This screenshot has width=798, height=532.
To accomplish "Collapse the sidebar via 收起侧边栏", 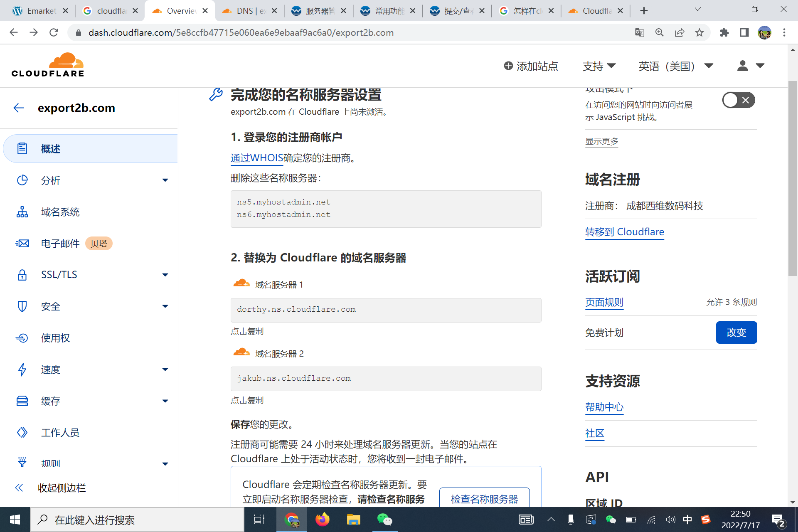I will [x=62, y=488].
